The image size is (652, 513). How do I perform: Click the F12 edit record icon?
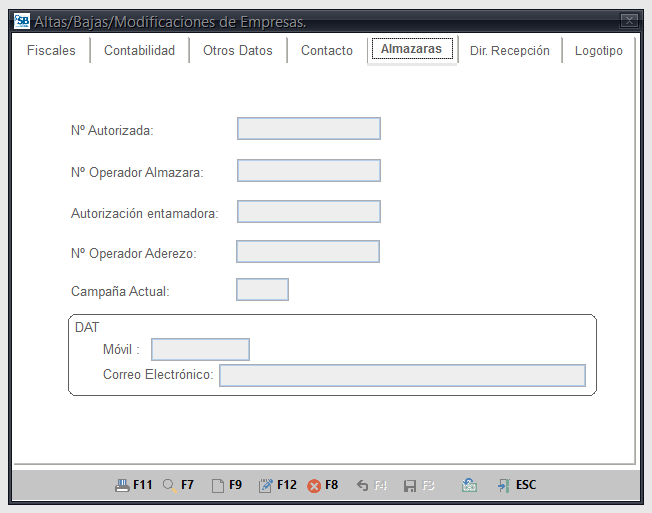pos(265,485)
